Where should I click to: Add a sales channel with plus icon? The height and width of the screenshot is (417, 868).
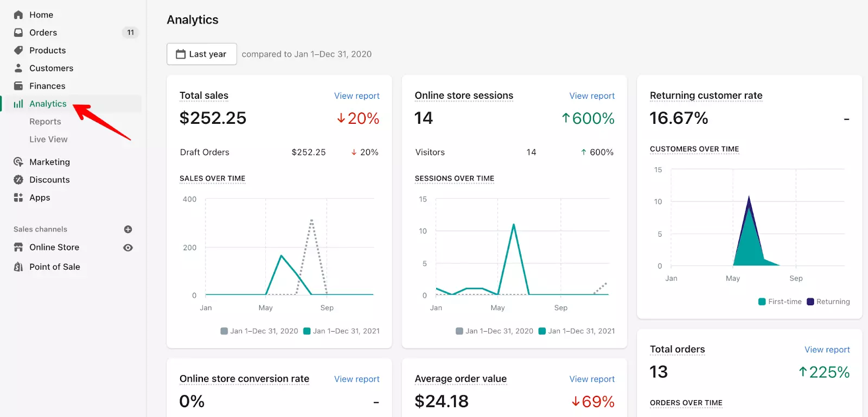(128, 229)
